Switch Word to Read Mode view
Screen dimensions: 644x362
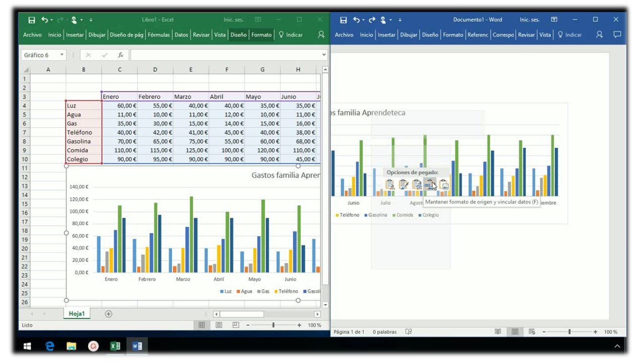point(498,332)
